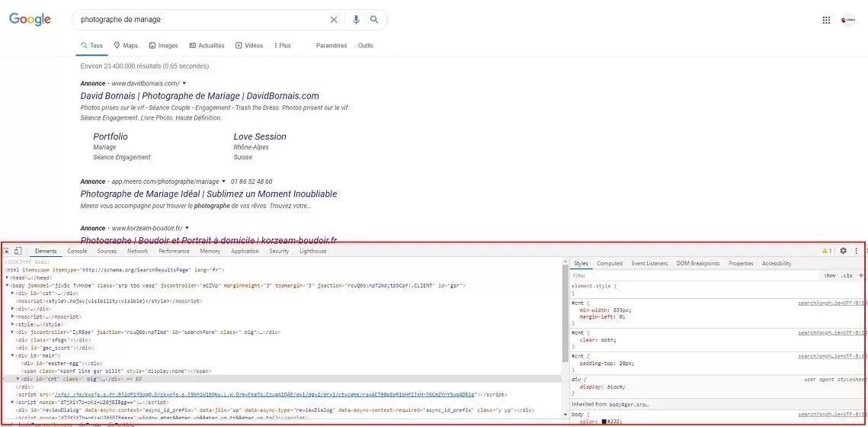
Task: Open Outils search tools
Action: point(365,46)
